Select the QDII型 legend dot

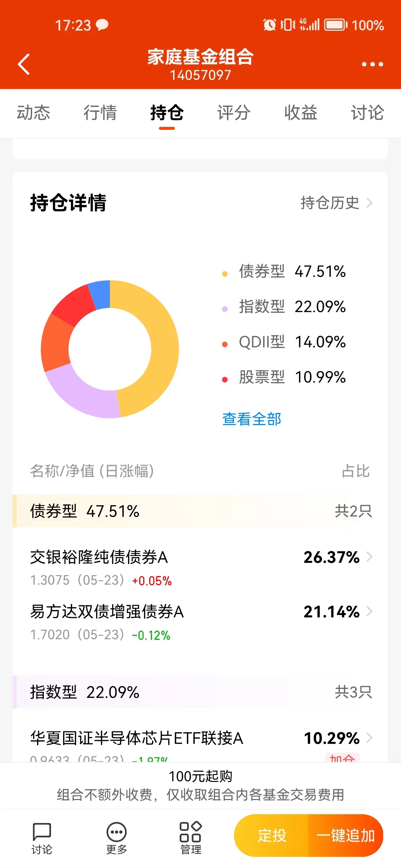[x=224, y=342]
